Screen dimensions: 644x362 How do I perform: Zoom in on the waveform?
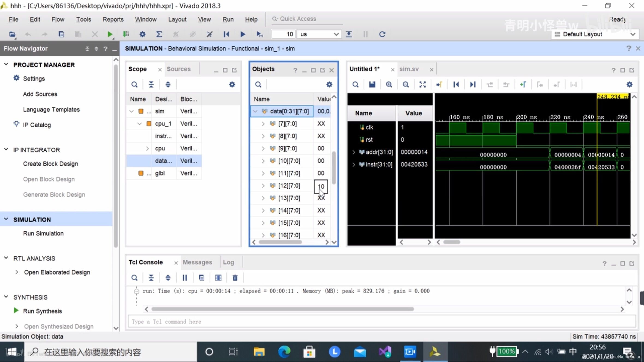point(389,85)
